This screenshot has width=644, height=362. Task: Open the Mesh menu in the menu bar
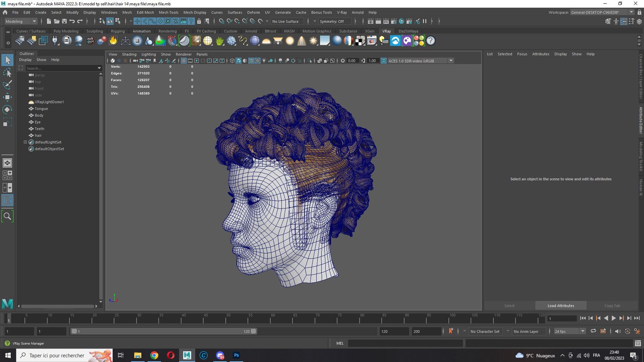[x=127, y=12]
